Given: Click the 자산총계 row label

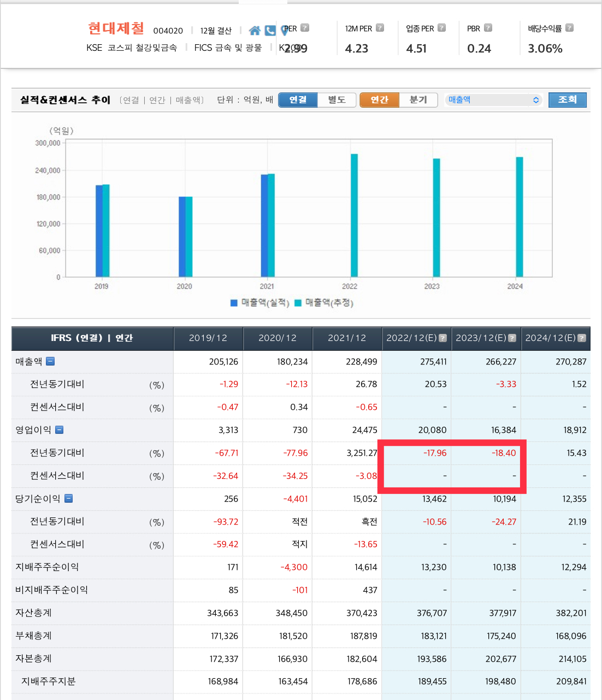Looking at the screenshot, I should 33,613.
